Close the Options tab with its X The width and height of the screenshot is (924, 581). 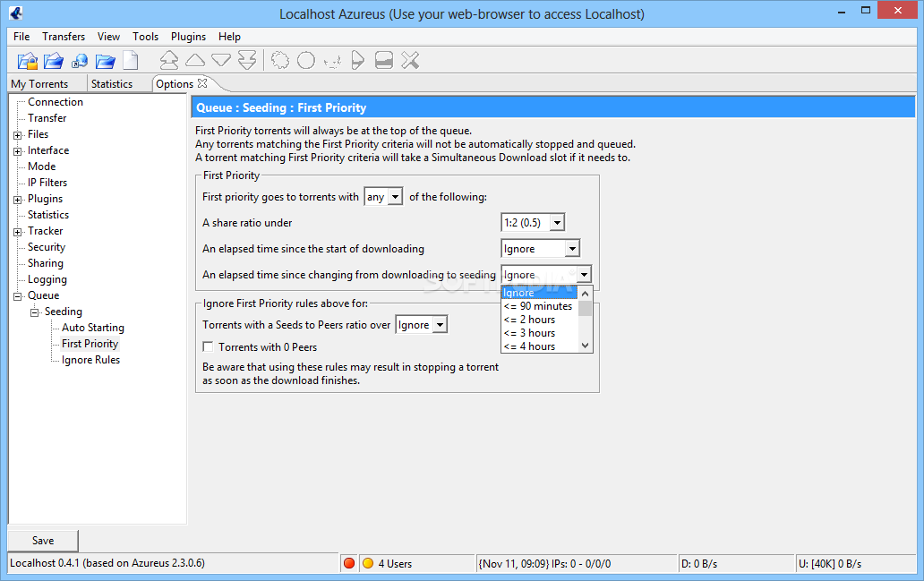pos(202,83)
